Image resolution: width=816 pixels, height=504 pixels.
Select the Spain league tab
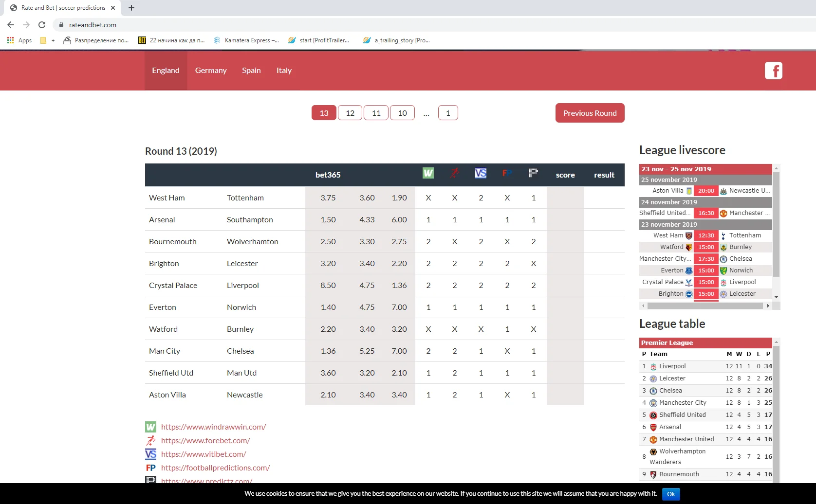251,71
